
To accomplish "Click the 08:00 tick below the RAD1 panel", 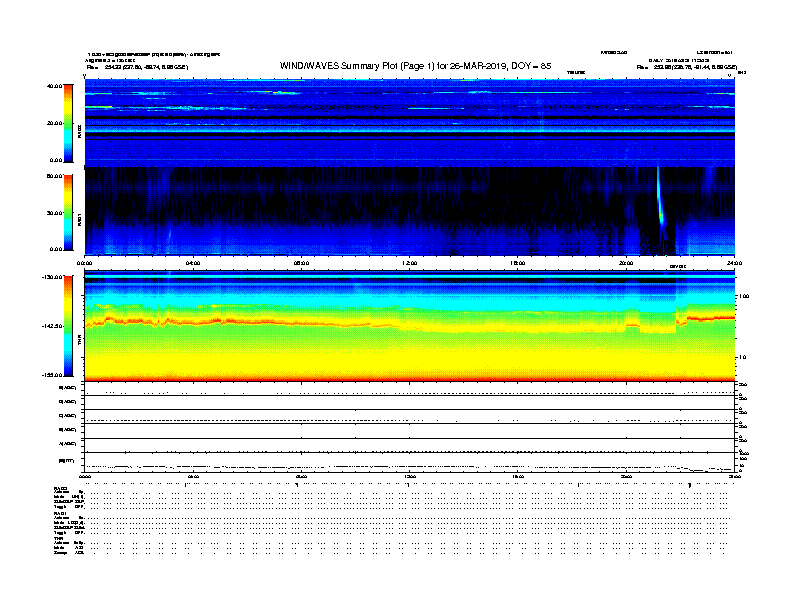I will [301, 263].
